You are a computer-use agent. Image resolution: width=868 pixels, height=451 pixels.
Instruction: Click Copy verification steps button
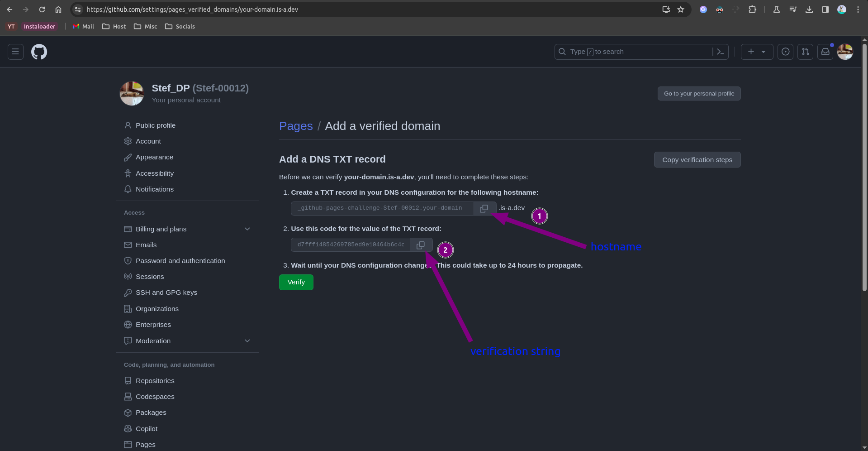coord(697,160)
